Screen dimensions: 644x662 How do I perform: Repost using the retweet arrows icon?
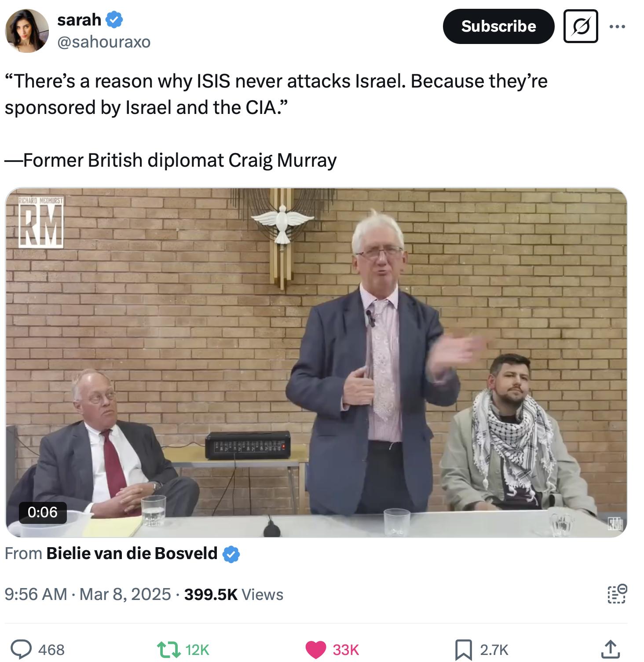click(x=169, y=649)
